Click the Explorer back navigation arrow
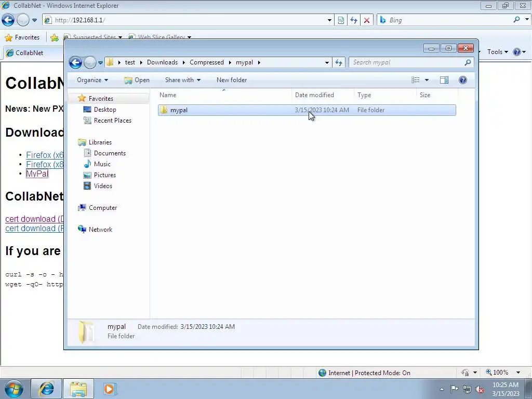Screen dimensions: 532x399 tap(75, 62)
